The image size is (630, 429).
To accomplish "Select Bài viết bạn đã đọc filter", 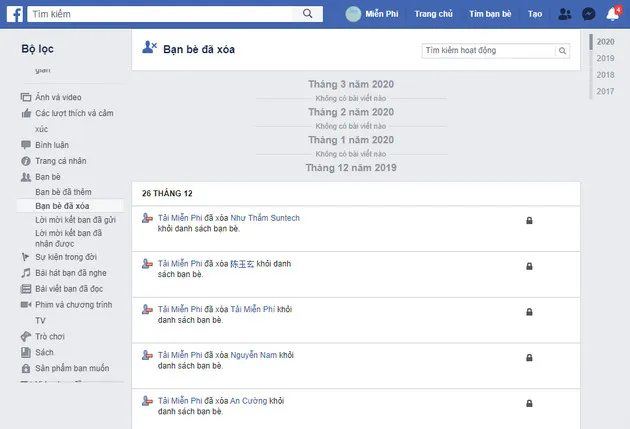I will [x=69, y=289].
